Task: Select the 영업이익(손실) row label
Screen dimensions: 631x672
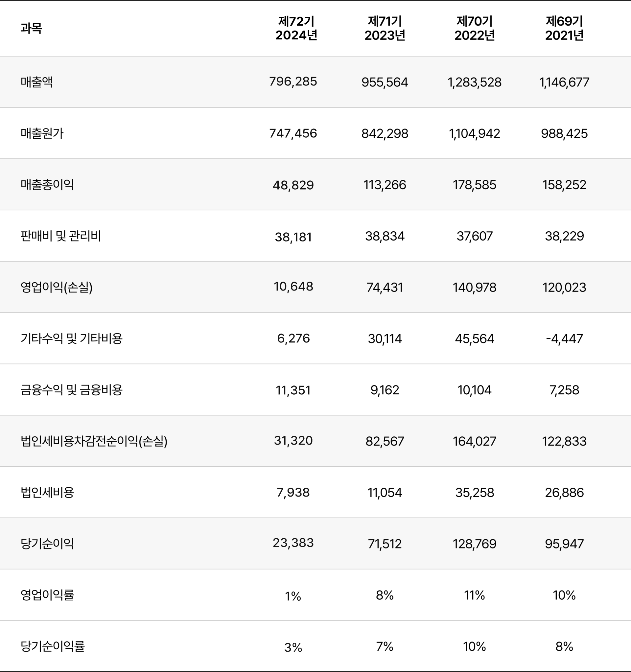Action: click(x=57, y=287)
